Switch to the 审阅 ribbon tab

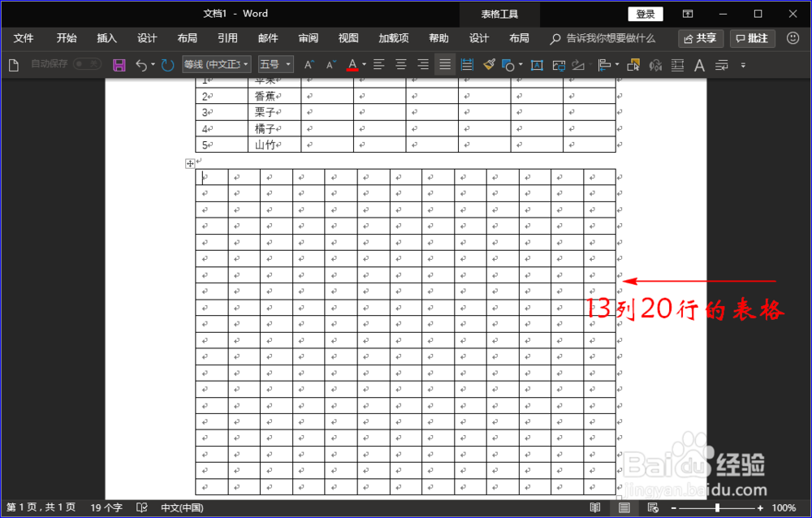tap(308, 38)
